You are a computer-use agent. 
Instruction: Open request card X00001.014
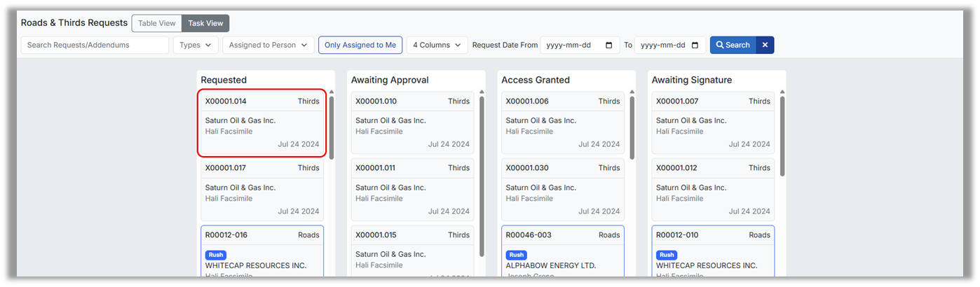261,122
